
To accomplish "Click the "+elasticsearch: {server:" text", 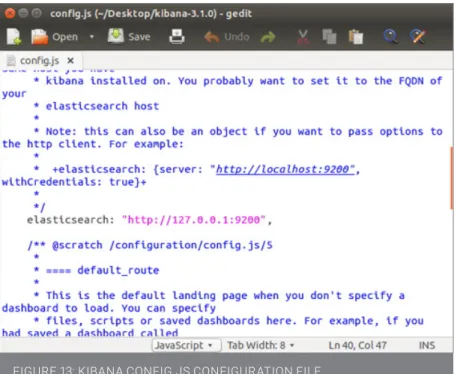I will pos(128,169).
